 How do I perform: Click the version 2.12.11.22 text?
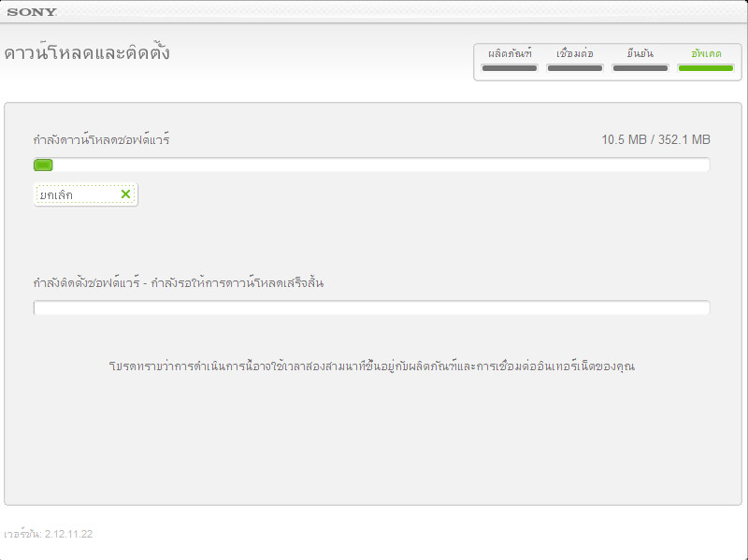(49, 534)
